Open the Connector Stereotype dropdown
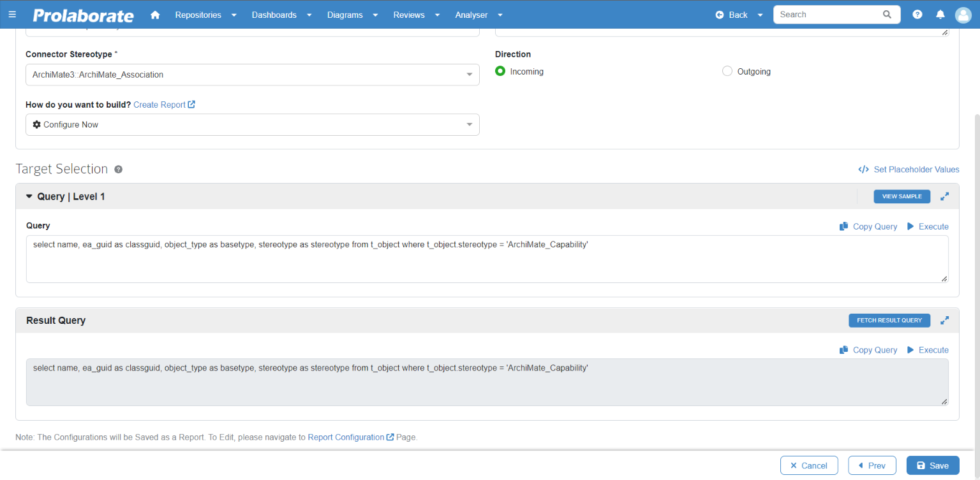Screen dimensions: 980x480 470,75
